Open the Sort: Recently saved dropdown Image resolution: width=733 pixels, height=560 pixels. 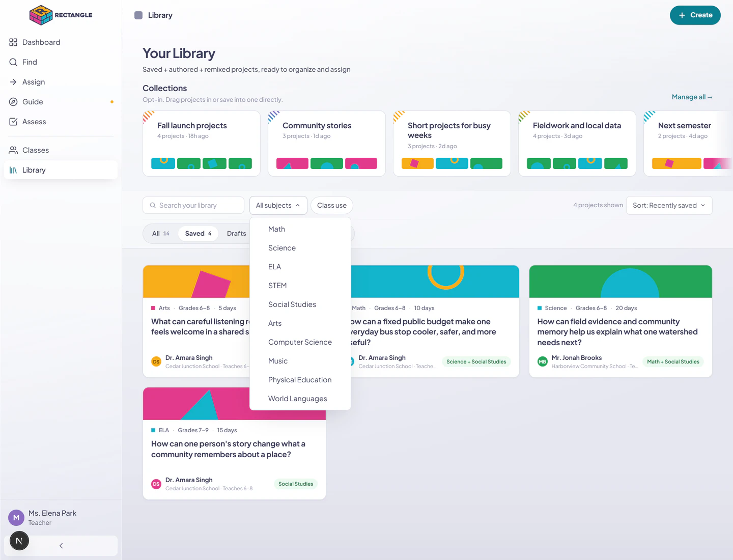669,206
